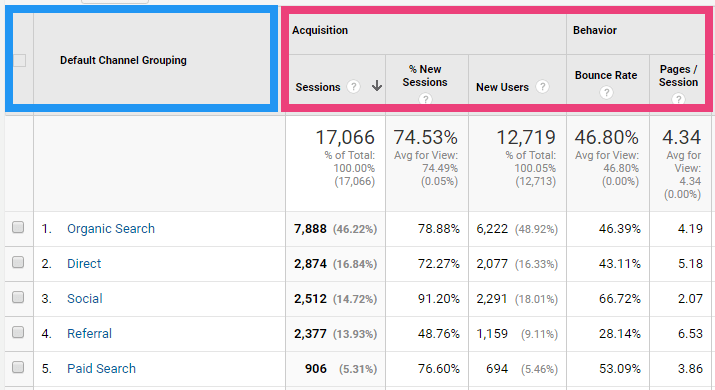Click the Acquisition group header
The height and width of the screenshot is (390, 715).
pos(320,30)
